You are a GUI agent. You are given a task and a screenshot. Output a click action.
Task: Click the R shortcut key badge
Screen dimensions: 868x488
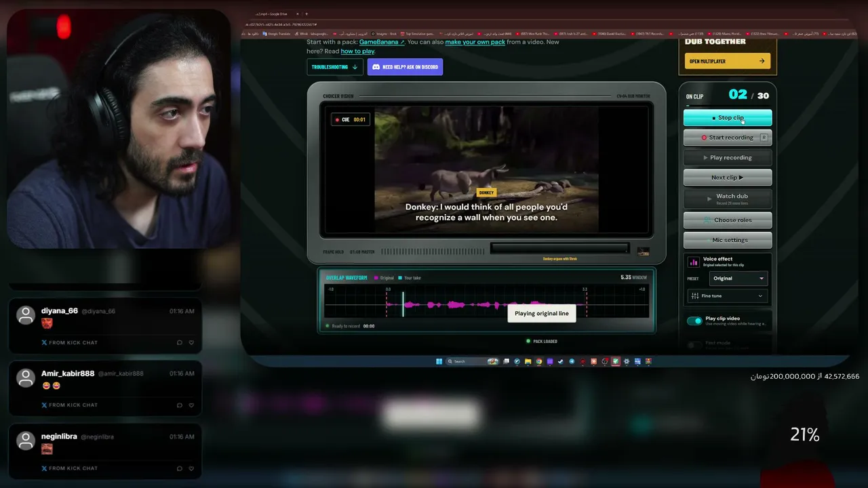pyautogui.click(x=764, y=138)
